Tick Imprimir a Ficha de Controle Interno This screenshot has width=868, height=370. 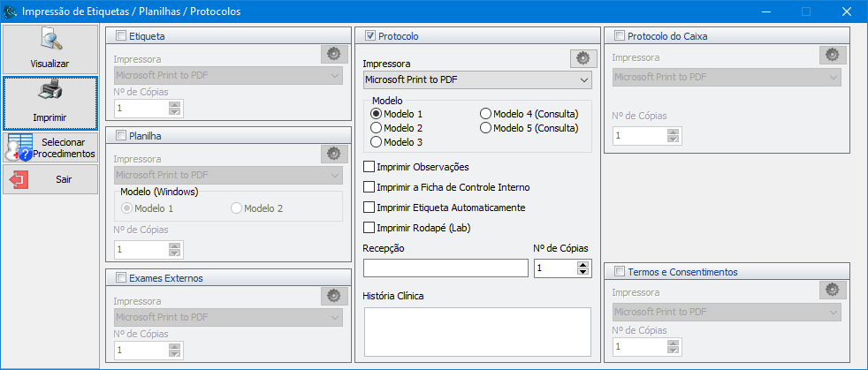click(369, 187)
